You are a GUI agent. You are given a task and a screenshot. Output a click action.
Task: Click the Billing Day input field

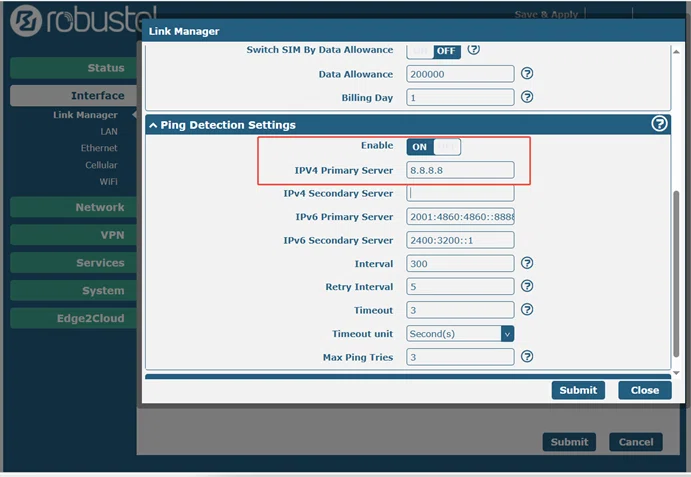pyautogui.click(x=460, y=97)
